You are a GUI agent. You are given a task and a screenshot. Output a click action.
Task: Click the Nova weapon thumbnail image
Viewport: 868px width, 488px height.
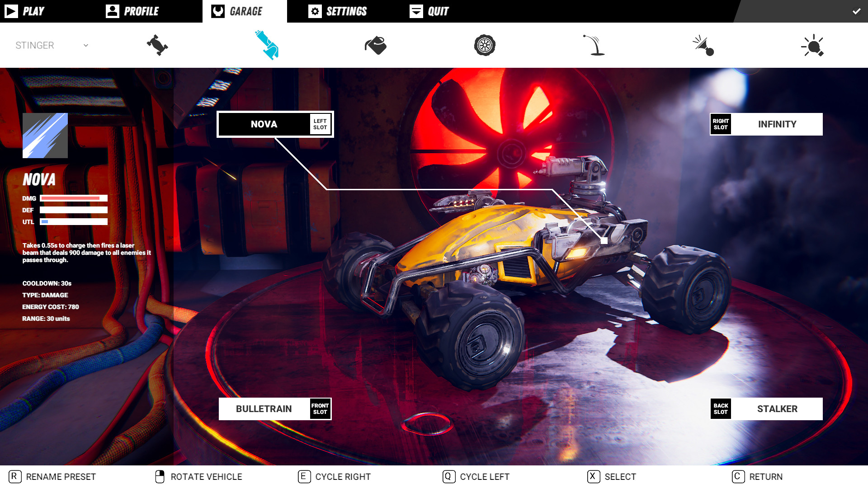(x=45, y=136)
